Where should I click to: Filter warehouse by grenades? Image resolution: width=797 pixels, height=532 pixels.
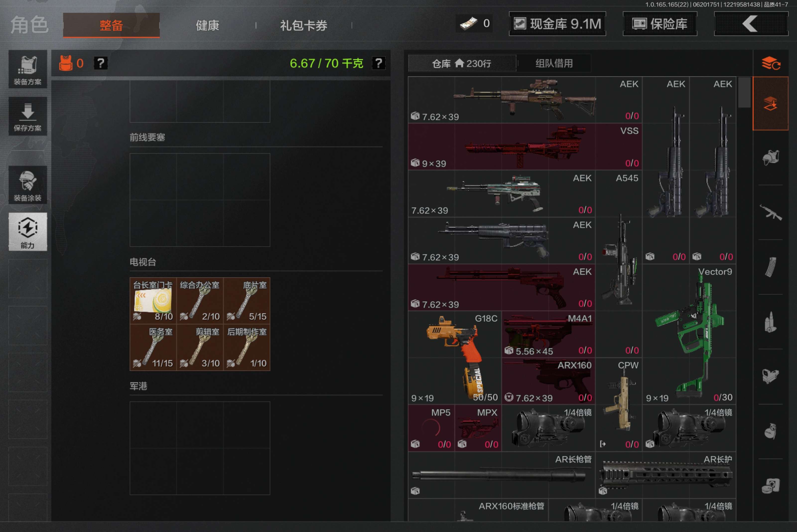(770, 431)
